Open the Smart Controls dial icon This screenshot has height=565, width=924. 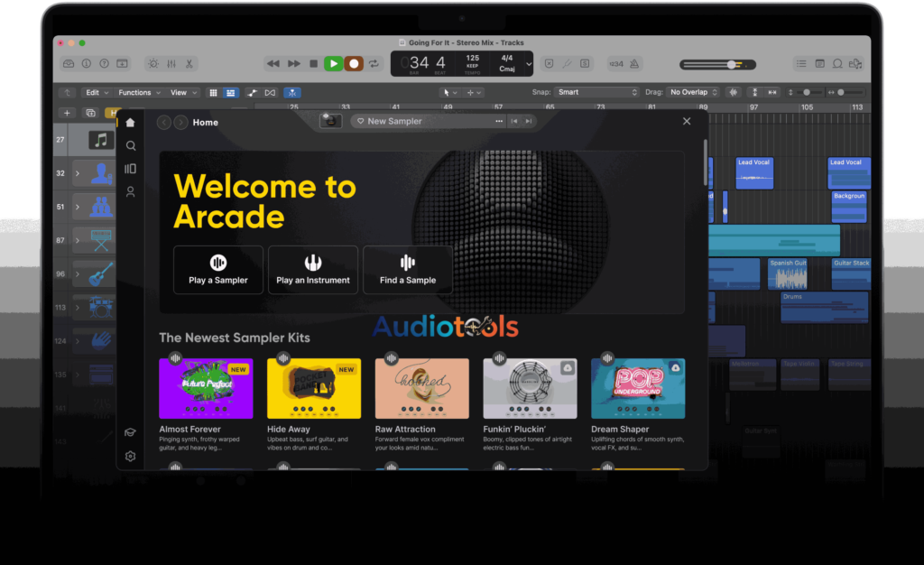click(152, 64)
